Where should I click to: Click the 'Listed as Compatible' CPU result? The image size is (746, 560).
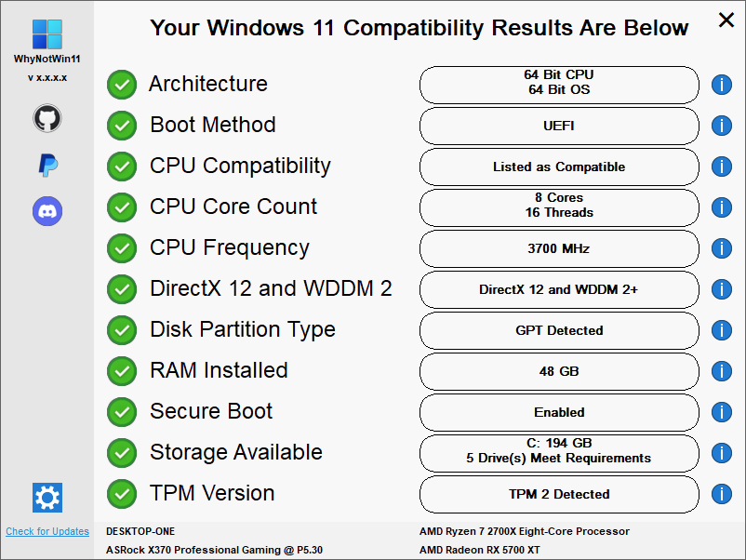[559, 167]
